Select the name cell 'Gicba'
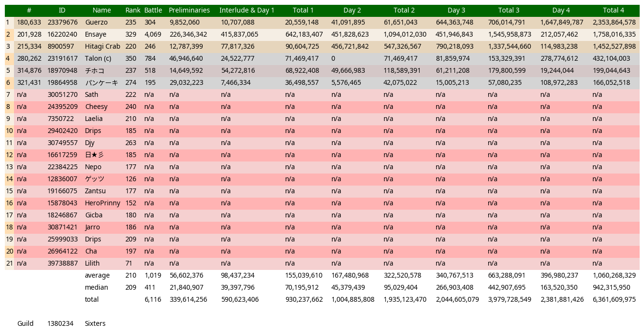The image size is (644, 335). [94, 215]
